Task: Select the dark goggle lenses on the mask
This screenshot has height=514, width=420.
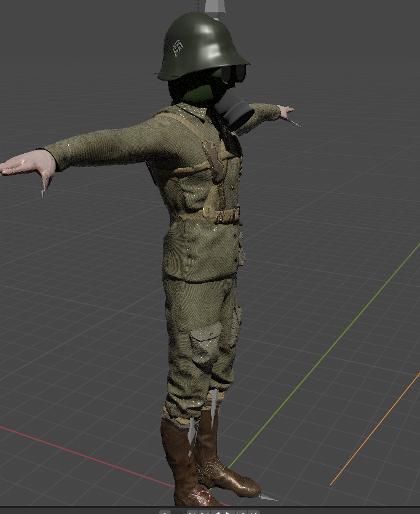Action: [x=235, y=72]
